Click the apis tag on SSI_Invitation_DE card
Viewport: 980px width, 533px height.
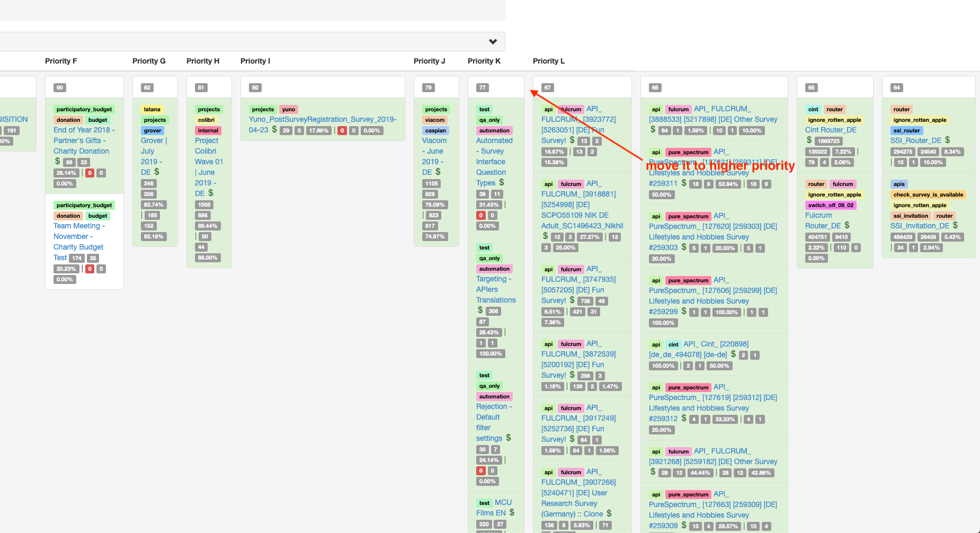click(899, 184)
